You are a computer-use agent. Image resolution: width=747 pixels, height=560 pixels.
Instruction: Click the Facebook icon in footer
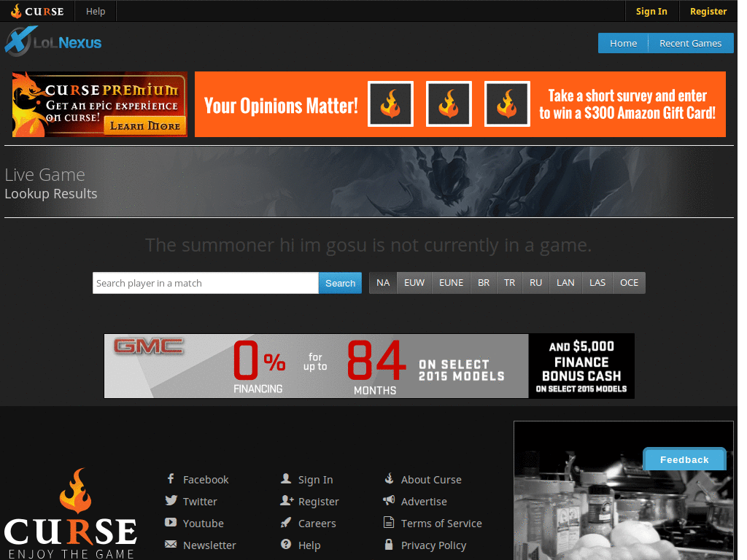click(171, 478)
